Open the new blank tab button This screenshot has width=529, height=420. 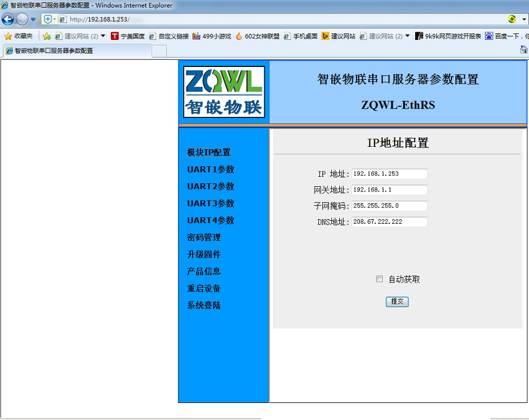pyautogui.click(x=159, y=51)
